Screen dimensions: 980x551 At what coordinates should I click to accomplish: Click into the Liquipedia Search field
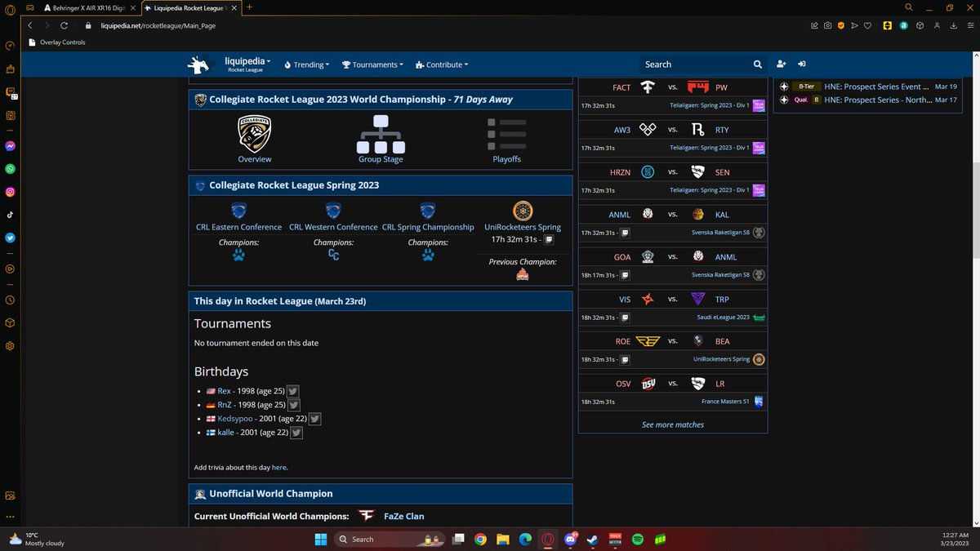coord(694,64)
